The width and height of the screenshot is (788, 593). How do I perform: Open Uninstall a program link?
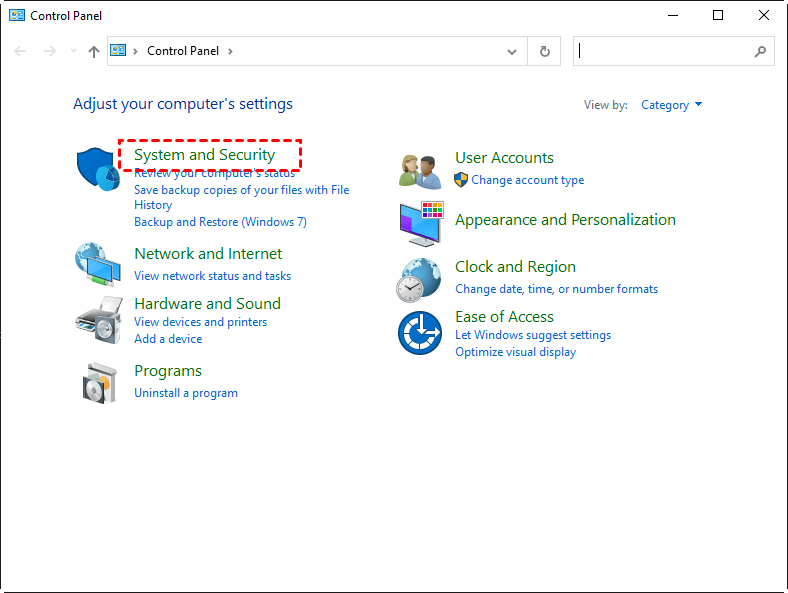[186, 393]
